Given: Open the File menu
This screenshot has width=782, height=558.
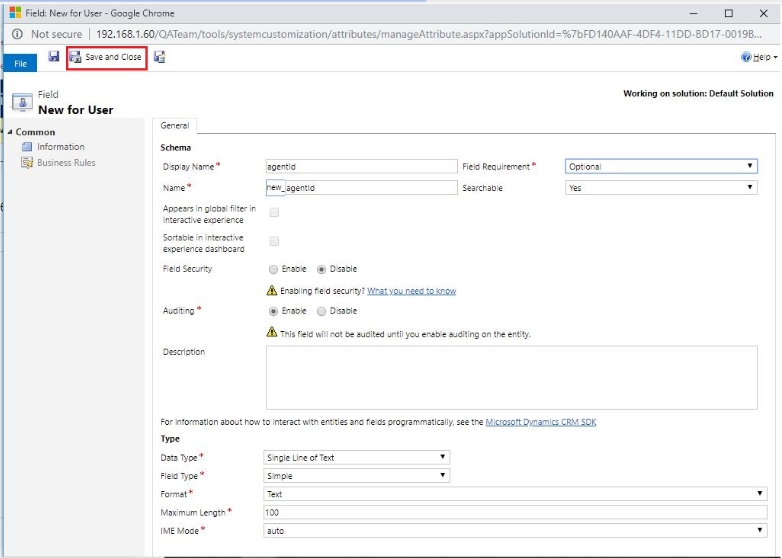Looking at the screenshot, I should coord(20,63).
